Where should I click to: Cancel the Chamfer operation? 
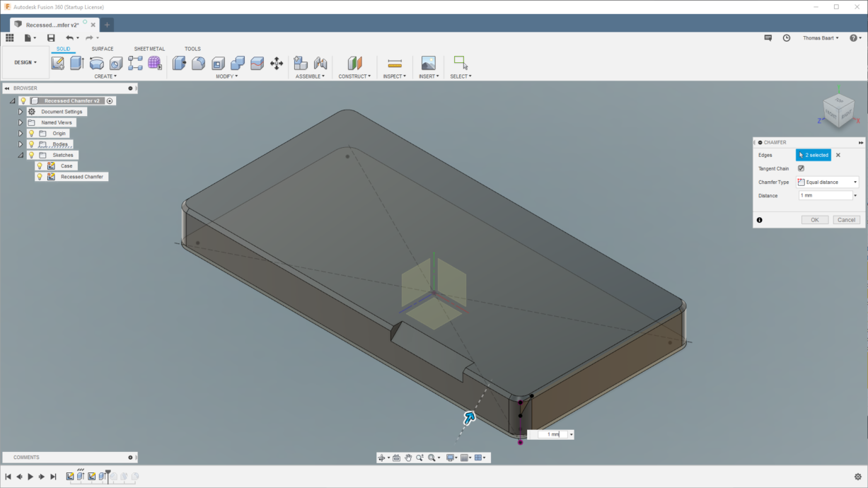click(x=846, y=220)
